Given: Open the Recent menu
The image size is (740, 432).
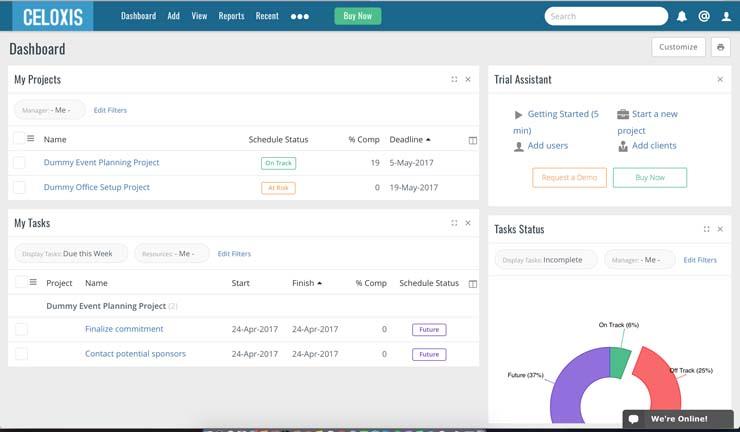Looking at the screenshot, I should 267,16.
